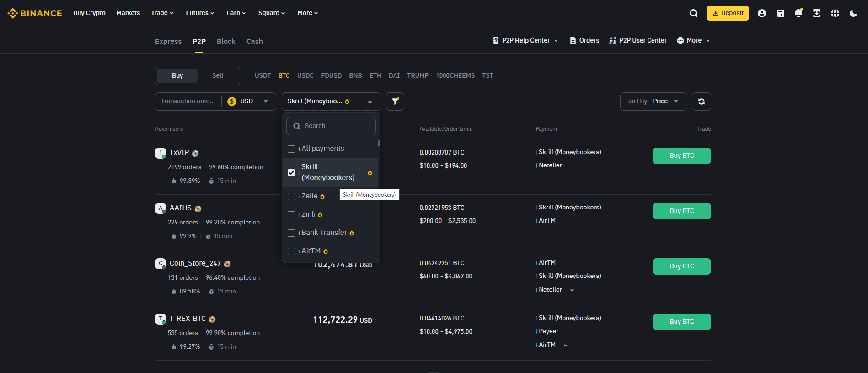
Task: Open the search icon in top bar
Action: click(x=693, y=13)
